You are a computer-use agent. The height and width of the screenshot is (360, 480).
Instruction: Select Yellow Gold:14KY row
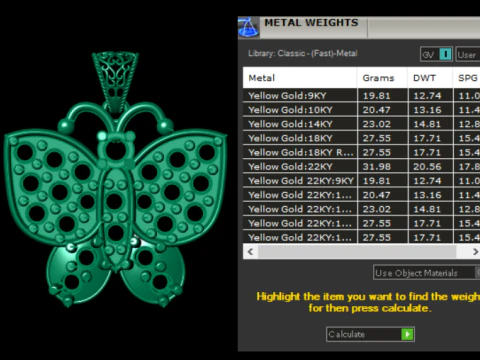361,124
